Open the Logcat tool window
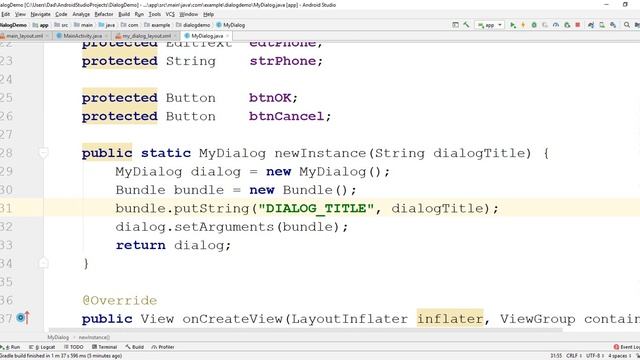Viewport: 640px width, 360px height. (x=42, y=347)
